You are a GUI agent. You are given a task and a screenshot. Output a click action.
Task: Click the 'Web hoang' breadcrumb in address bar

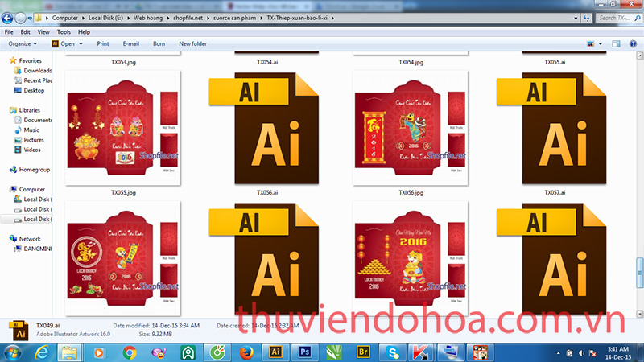148,18
